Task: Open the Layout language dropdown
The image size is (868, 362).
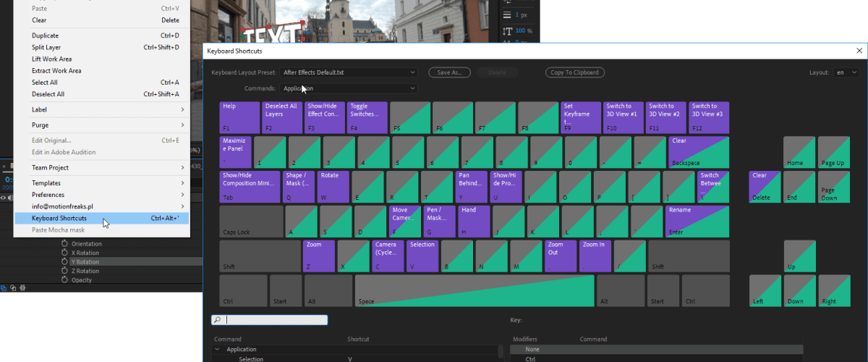Action: click(x=846, y=72)
